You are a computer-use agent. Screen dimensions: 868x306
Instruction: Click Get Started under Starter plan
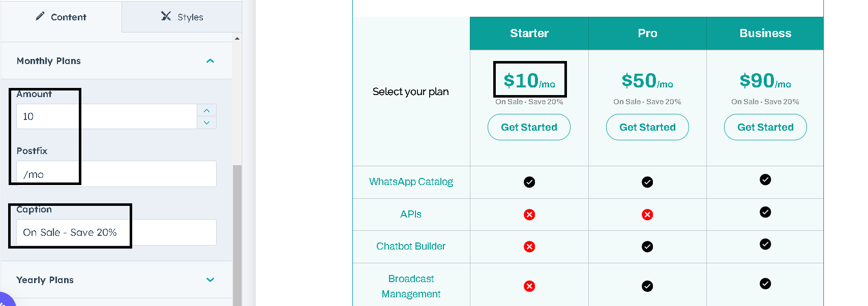click(529, 127)
